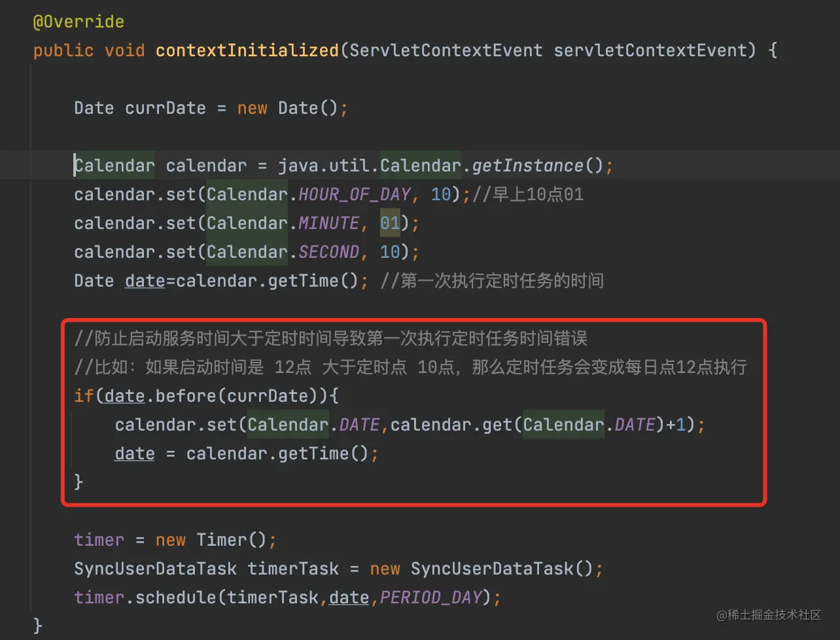Click the underlined date in date = calendar.getTime()
Screen dimensions: 840x640
135,453
